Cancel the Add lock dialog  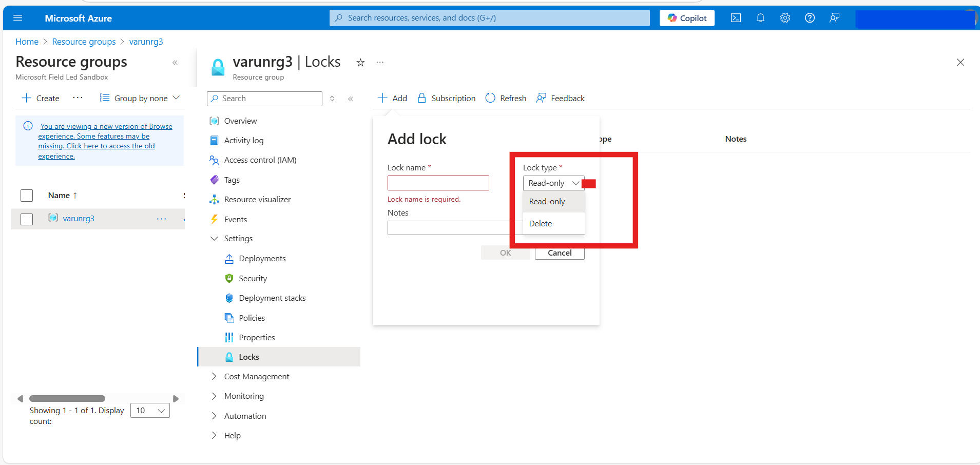tap(559, 253)
